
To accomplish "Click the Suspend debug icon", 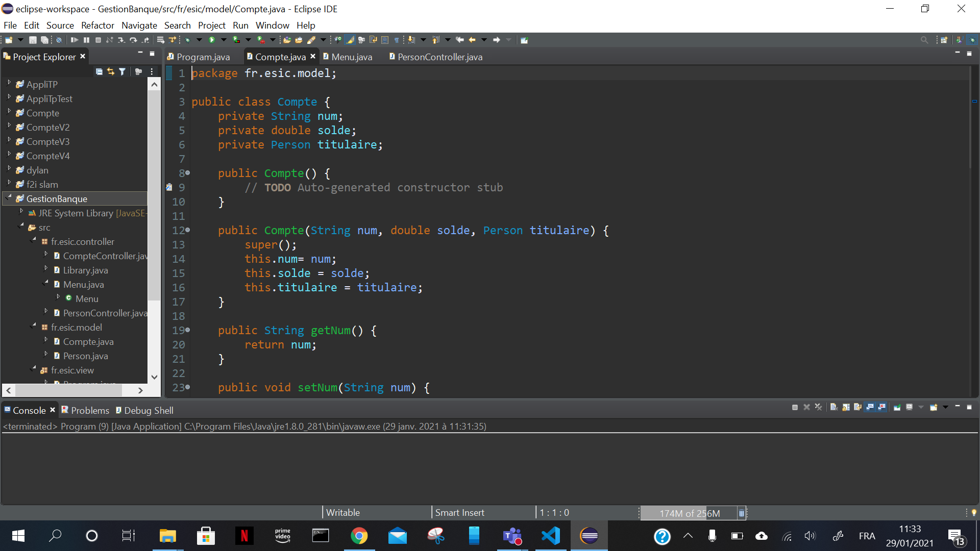I will 86,40.
